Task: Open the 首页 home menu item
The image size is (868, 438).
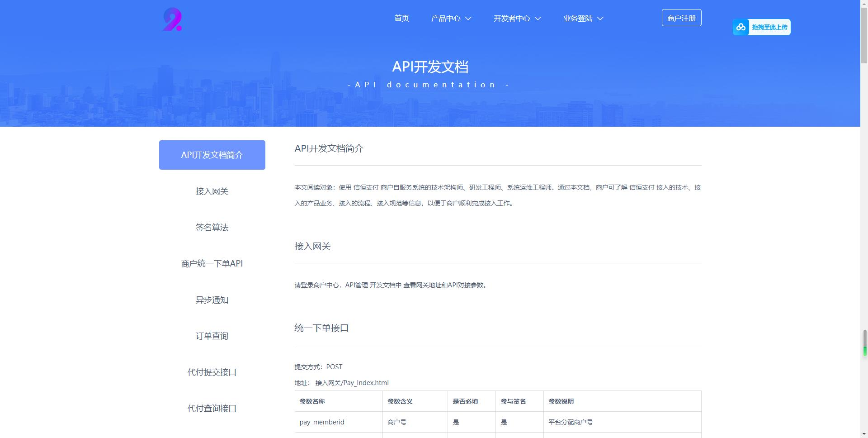Action: coord(401,18)
